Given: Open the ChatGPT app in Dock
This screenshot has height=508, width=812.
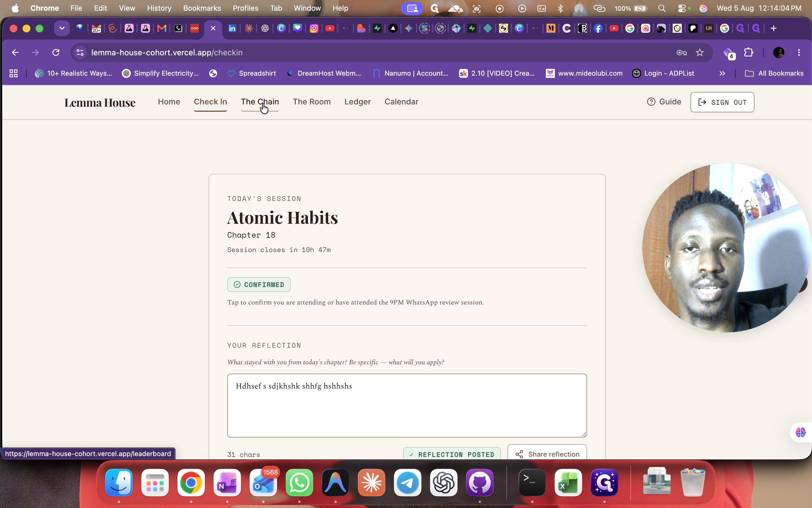Looking at the screenshot, I should click(x=443, y=483).
